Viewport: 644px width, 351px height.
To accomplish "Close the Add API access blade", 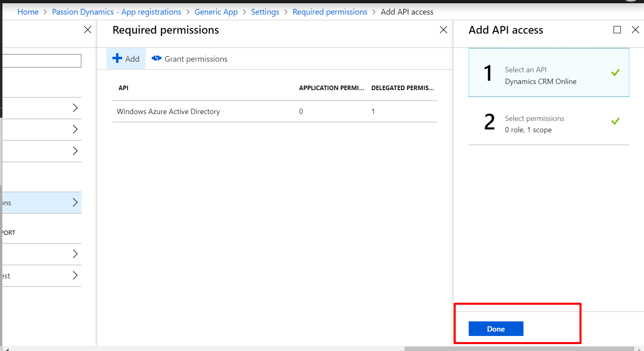I will pos(635,30).
